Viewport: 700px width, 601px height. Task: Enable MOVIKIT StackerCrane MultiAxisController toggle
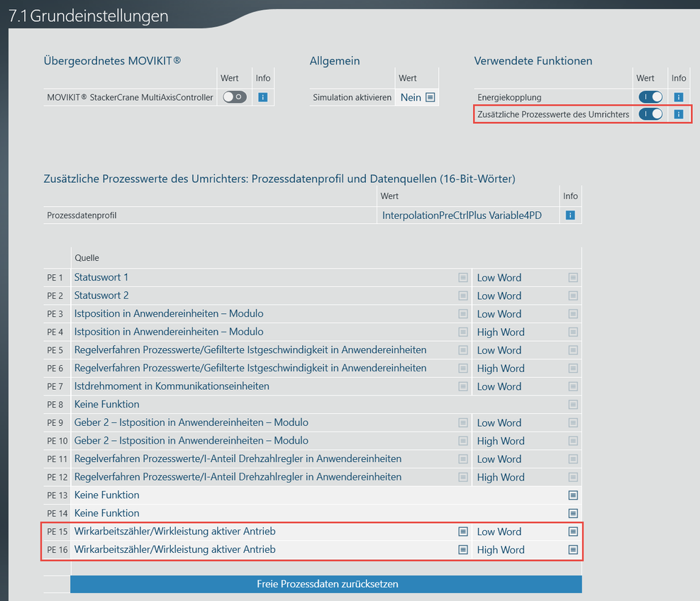pos(234,97)
